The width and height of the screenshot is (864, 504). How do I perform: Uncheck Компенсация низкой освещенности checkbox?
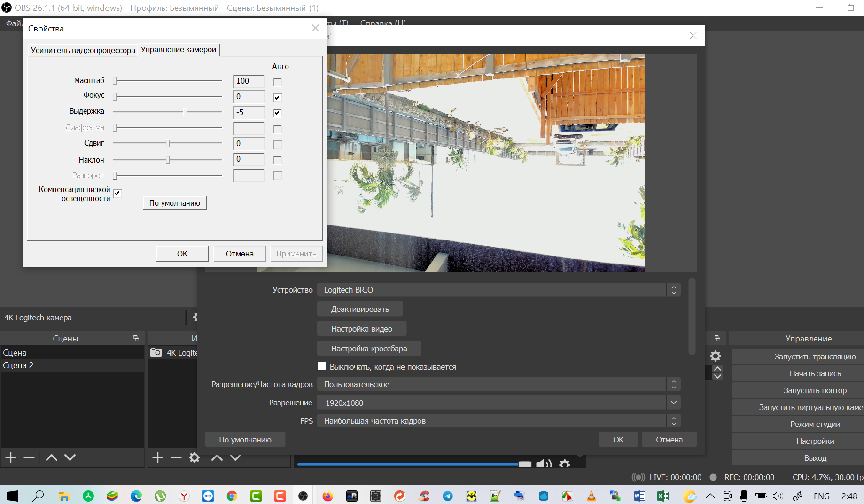tap(117, 193)
